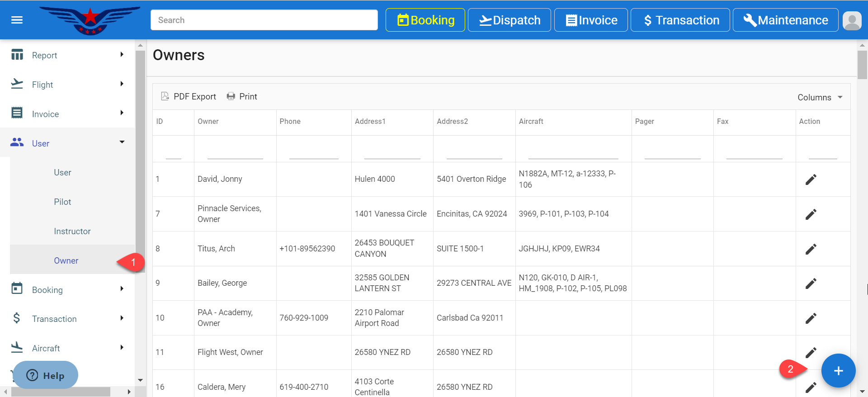868x397 pixels.
Task: Click the user profile avatar icon
Action: pos(852,20)
